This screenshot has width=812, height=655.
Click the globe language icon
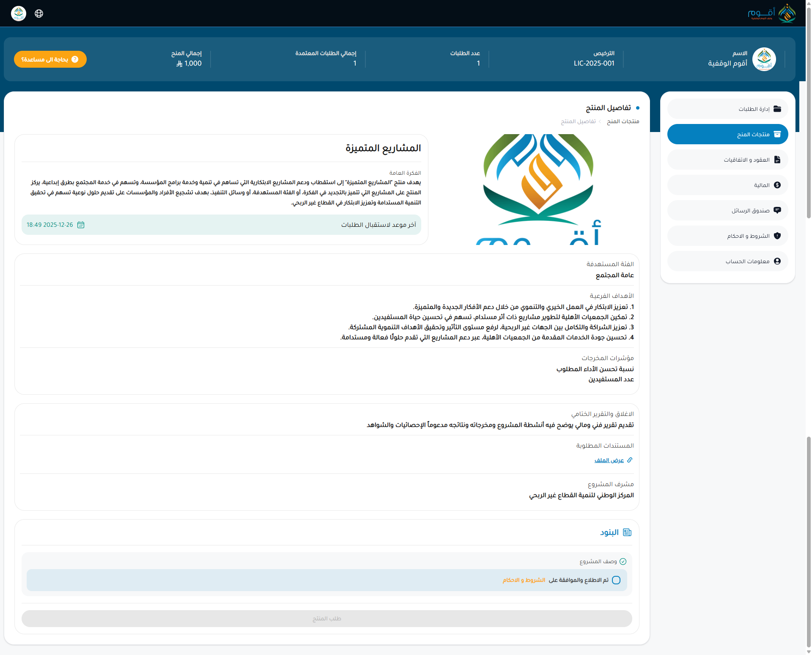(x=39, y=14)
